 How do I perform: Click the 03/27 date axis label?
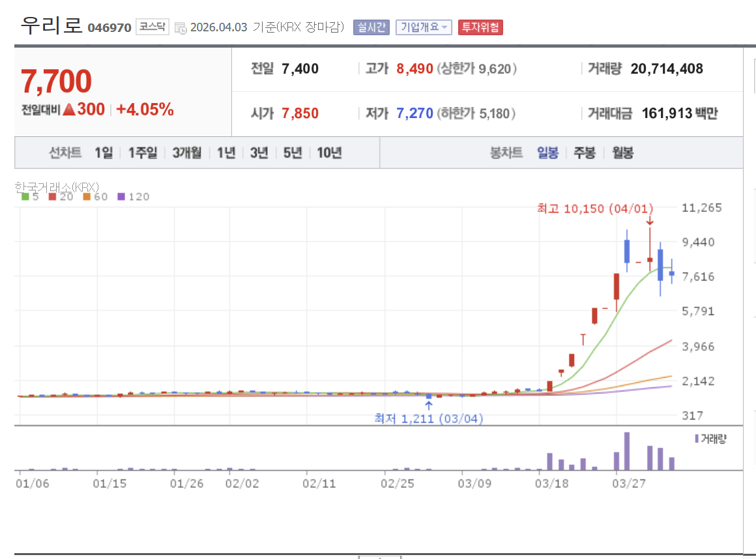pyautogui.click(x=629, y=484)
